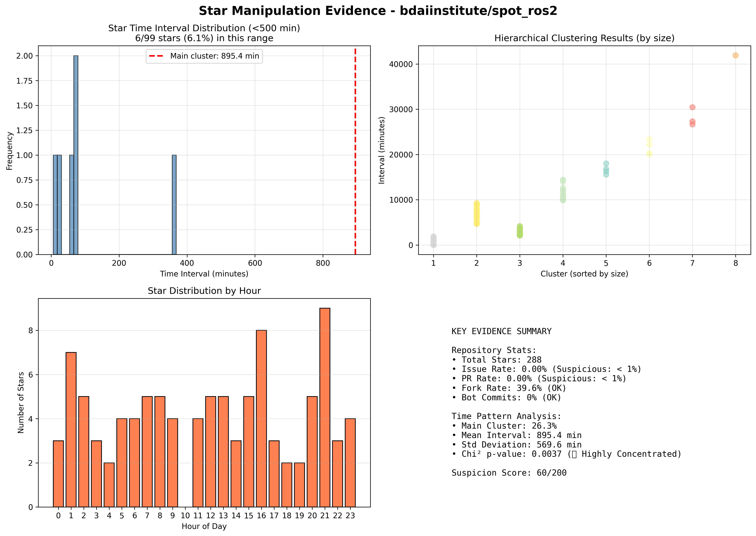Click the 'Frequency' y-axis label
Viewport: 756px width, 536px height.
coord(9,151)
